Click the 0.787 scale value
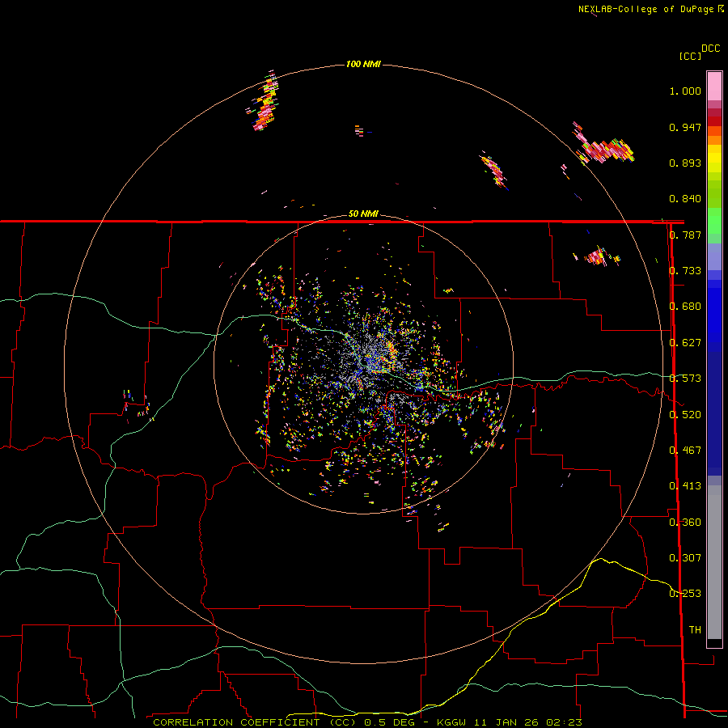This screenshot has height=728, width=728. (685, 235)
